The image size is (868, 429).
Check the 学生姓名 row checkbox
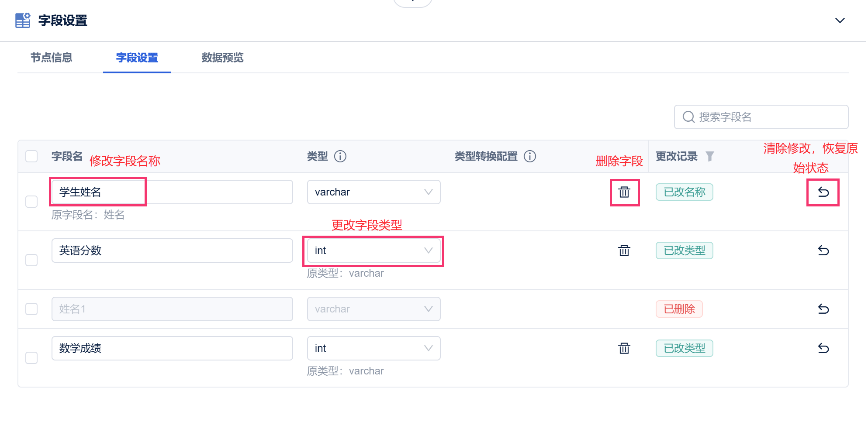click(x=31, y=202)
